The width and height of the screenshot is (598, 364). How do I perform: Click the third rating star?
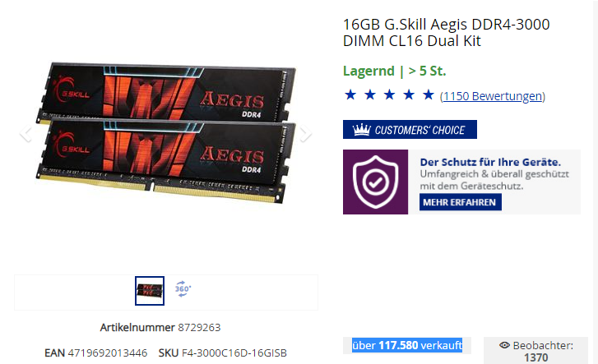point(389,94)
